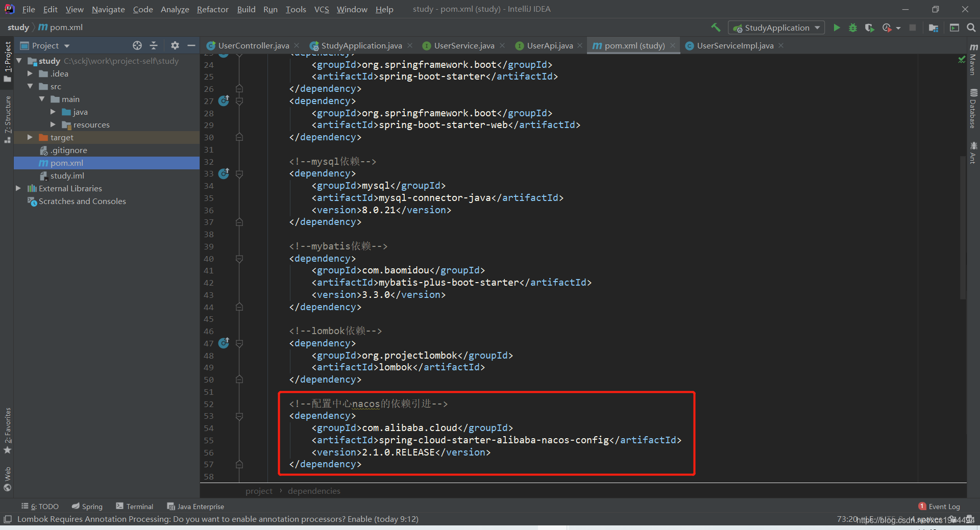Screen dimensions: 980x530
Task: Toggle the Web side panel
Action: (x=7, y=479)
